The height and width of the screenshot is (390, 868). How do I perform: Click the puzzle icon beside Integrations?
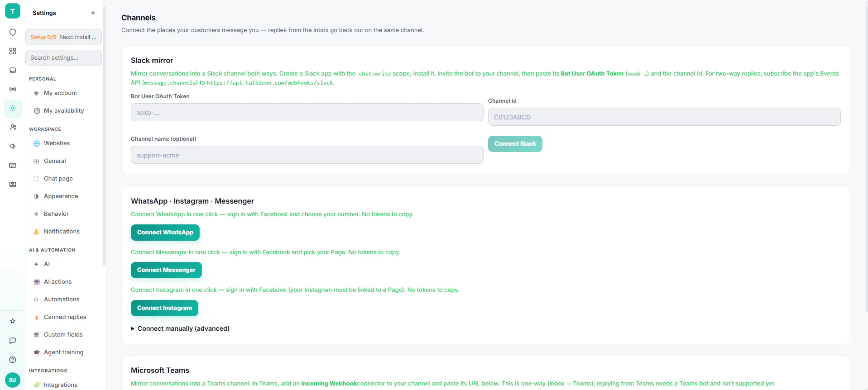coord(37,385)
